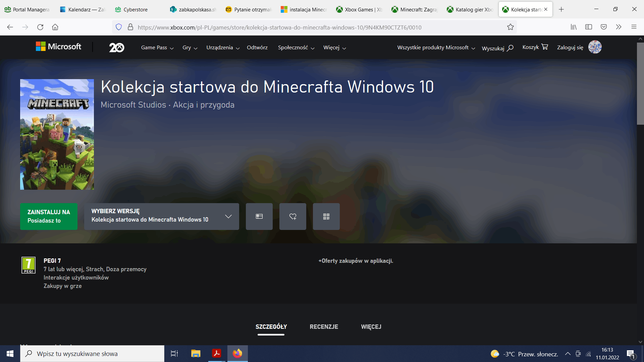Click the Zaloguj się link

570,48
